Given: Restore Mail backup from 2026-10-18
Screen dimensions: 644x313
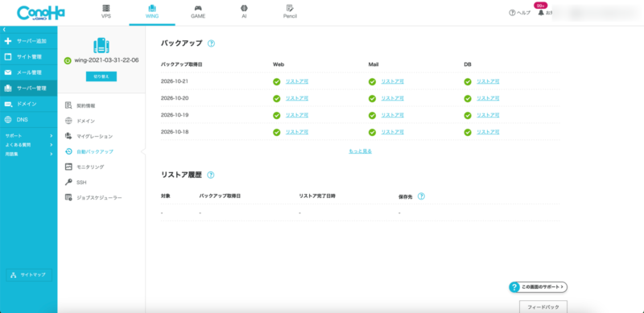Looking at the screenshot, I should 392,132.
